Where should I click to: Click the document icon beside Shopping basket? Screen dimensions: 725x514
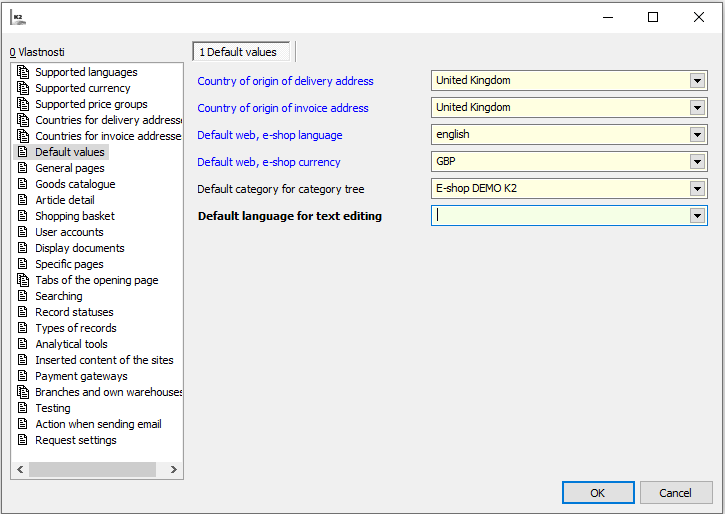[x=23, y=216]
